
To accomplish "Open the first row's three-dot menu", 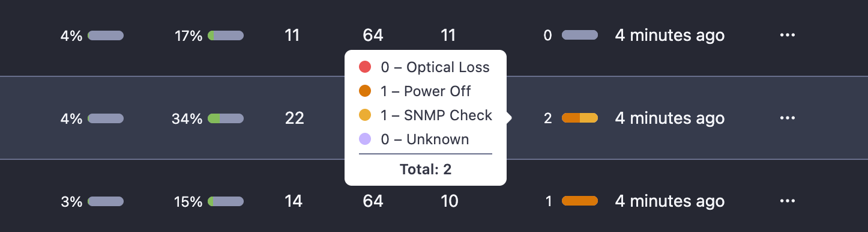I will click(787, 35).
